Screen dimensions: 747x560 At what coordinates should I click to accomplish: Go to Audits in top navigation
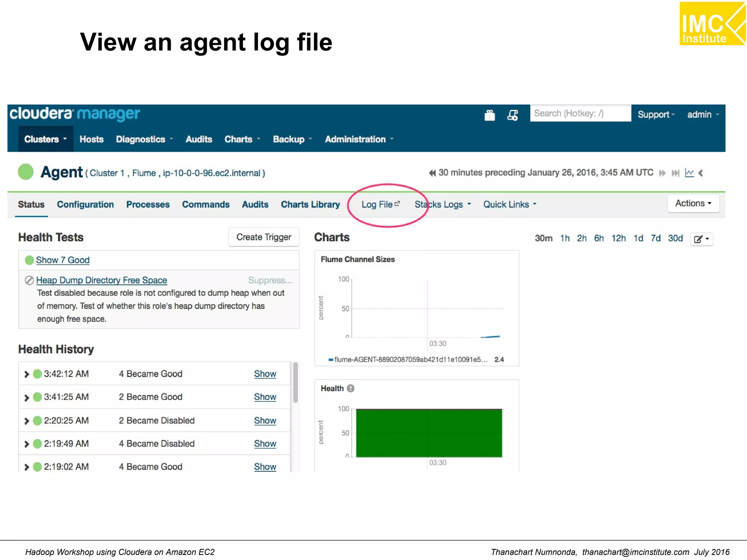click(199, 139)
